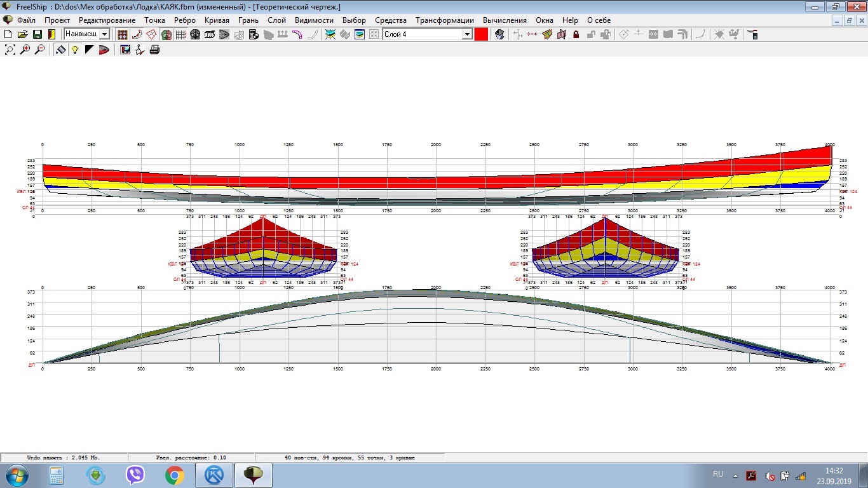Screen dimensions: 868x488
Task: Toggle the light bulb shading button
Action: [75, 50]
